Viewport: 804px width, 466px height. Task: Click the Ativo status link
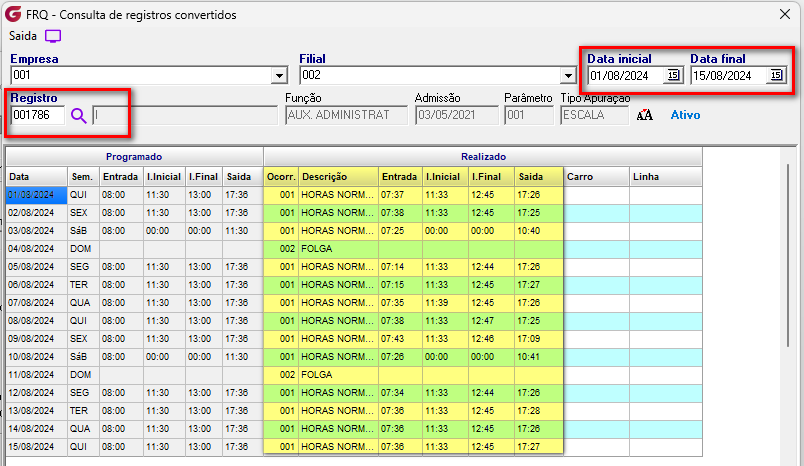click(685, 115)
